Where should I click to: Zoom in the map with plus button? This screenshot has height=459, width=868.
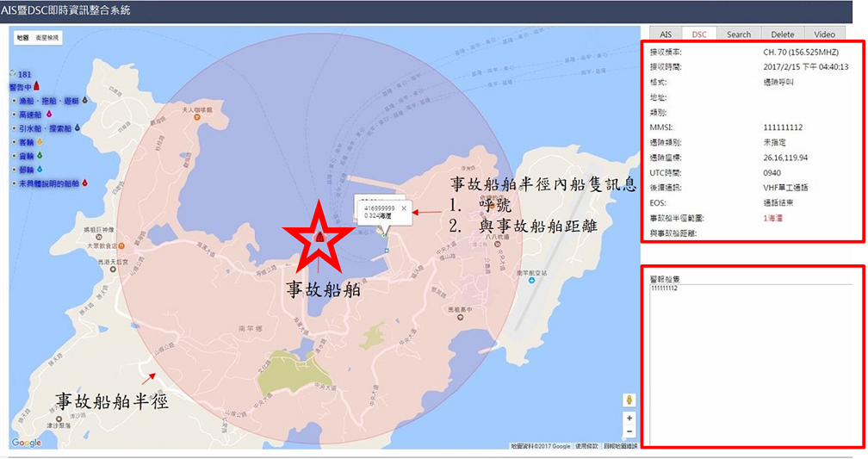629,418
